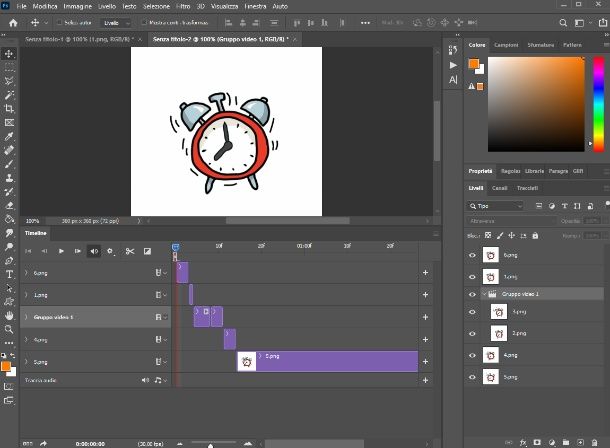The image size is (610, 448).
Task: Open the Character panel icon
Action: point(453,80)
